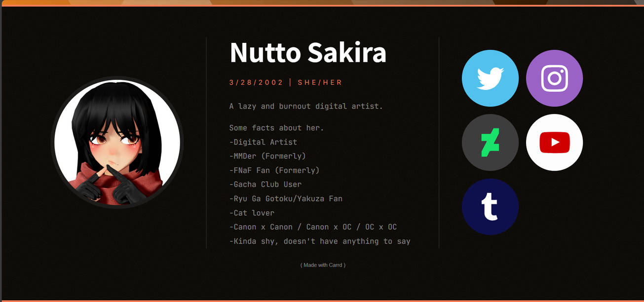Open the Twitter profile icon

point(490,78)
